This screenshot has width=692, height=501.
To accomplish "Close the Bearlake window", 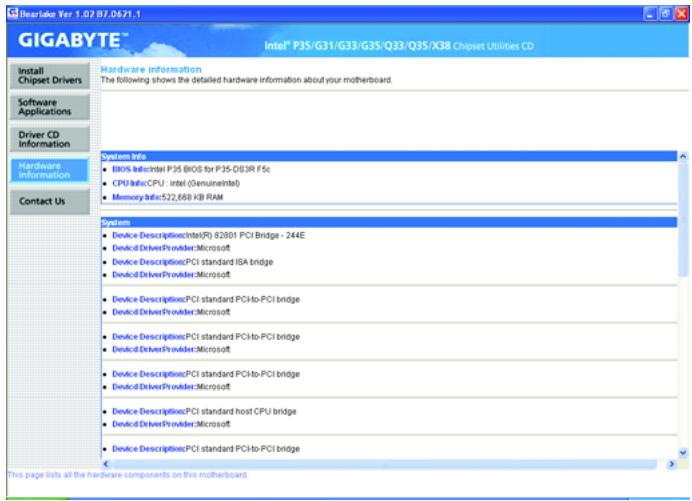I will coord(681,14).
